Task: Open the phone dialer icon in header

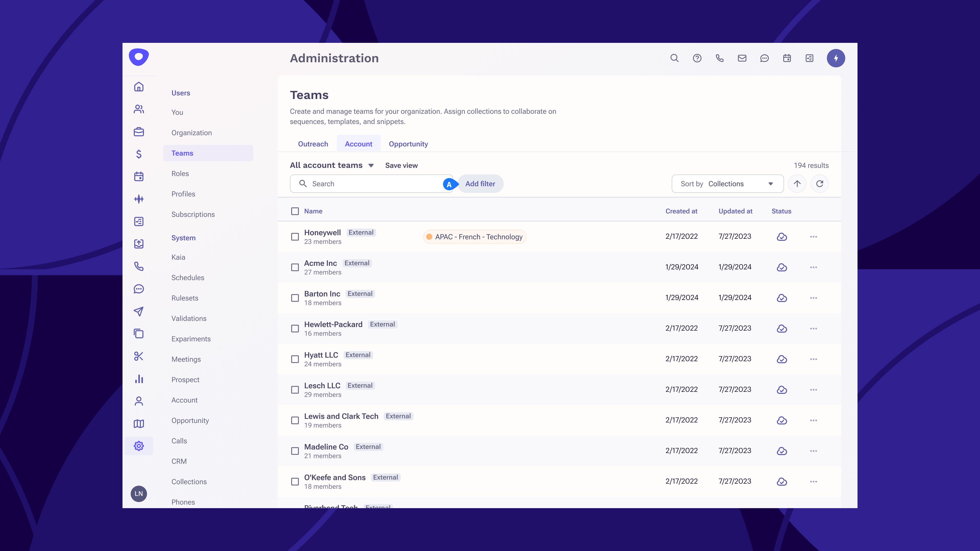Action: (719, 58)
